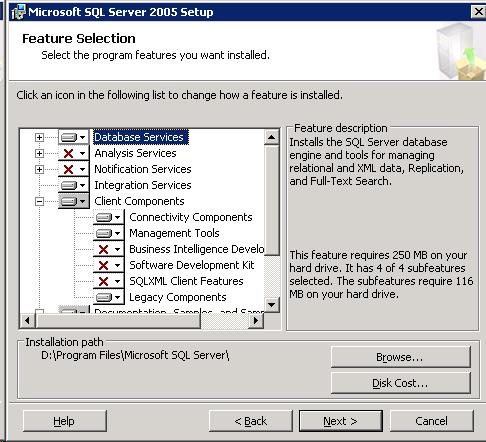Go to previous step with Back
This screenshot has height=442, width=486.
(251, 421)
